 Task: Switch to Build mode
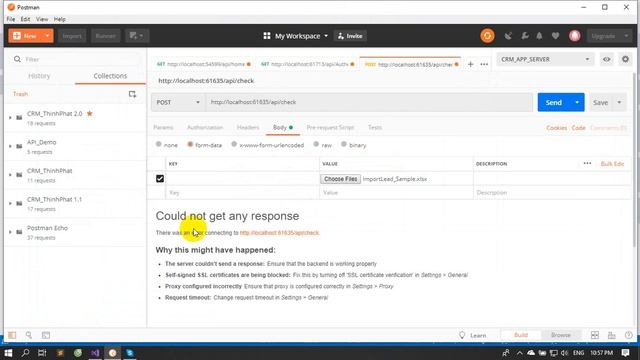[x=521, y=335]
